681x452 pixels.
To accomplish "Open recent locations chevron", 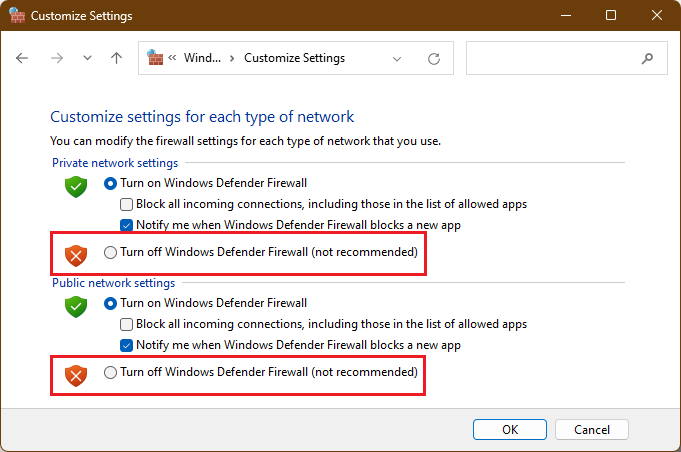I will 87,58.
